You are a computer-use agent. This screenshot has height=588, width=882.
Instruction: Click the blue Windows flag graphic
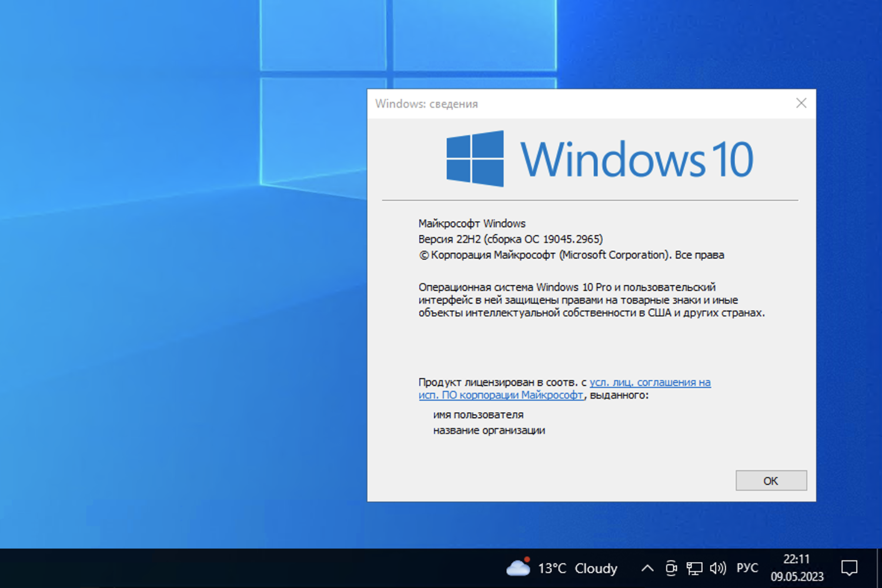[x=476, y=159]
